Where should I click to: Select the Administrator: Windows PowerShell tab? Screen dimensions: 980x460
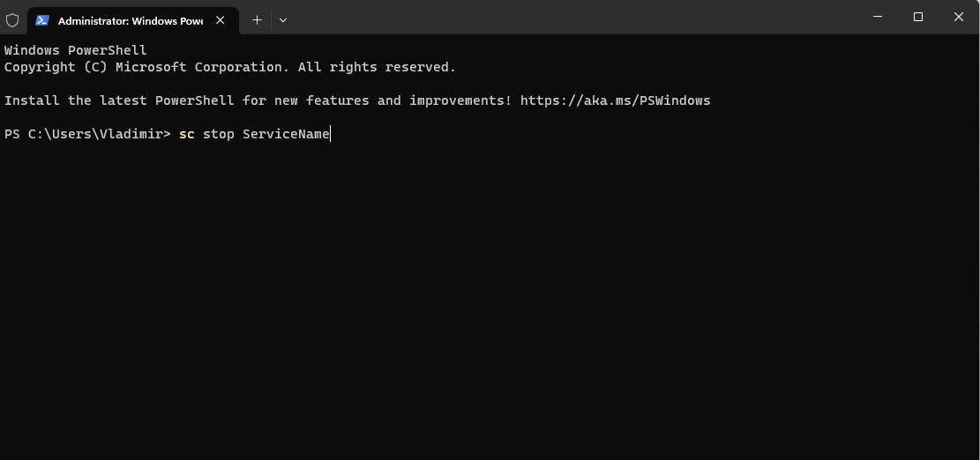point(130,20)
